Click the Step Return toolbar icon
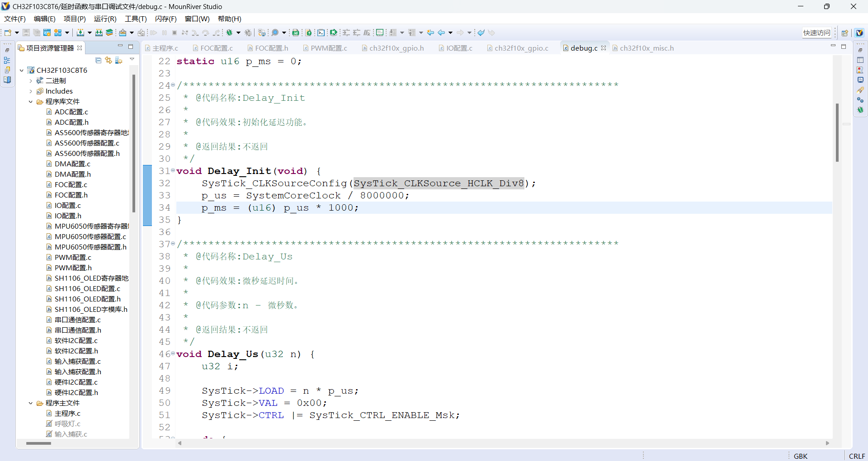868x461 pixels. (217, 33)
